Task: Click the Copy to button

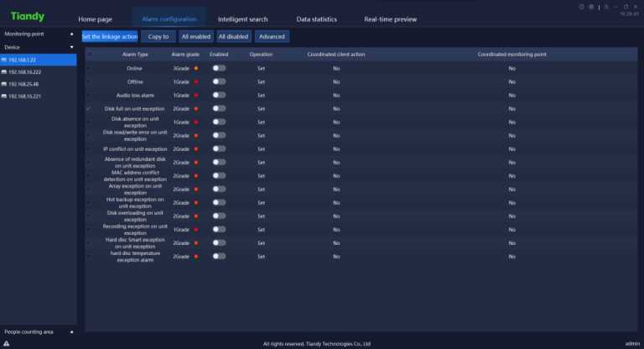Action: [x=158, y=36]
